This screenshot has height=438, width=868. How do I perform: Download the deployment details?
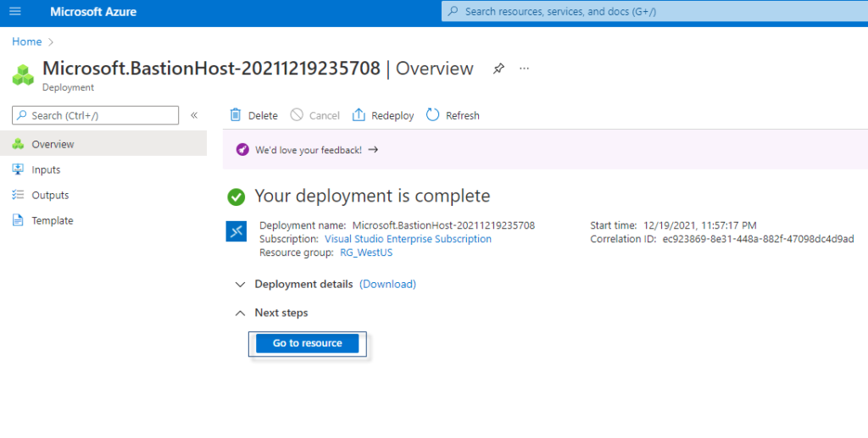click(387, 285)
